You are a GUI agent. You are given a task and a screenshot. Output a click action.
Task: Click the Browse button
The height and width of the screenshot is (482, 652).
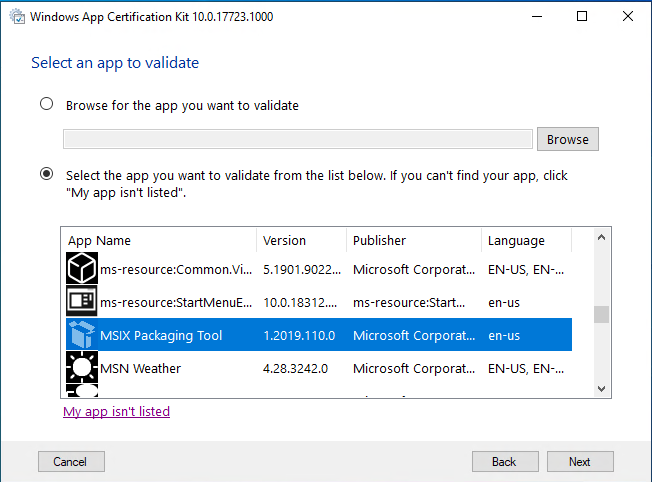click(568, 139)
